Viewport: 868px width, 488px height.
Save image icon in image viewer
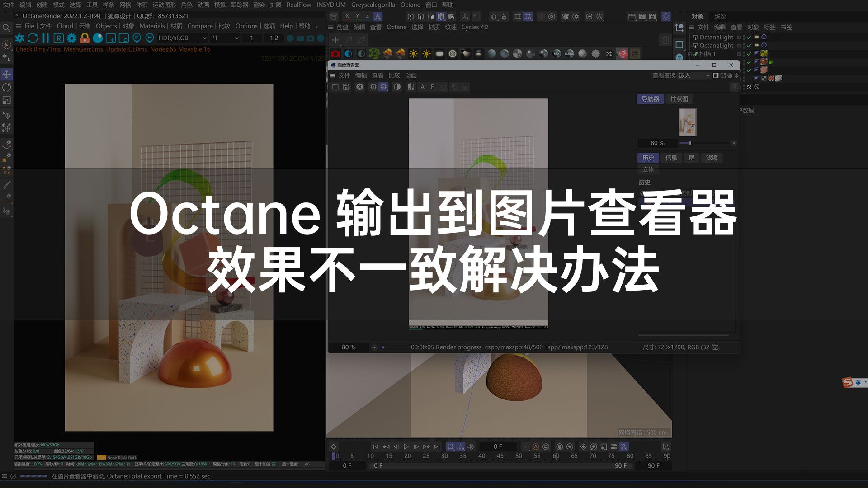[x=346, y=87]
